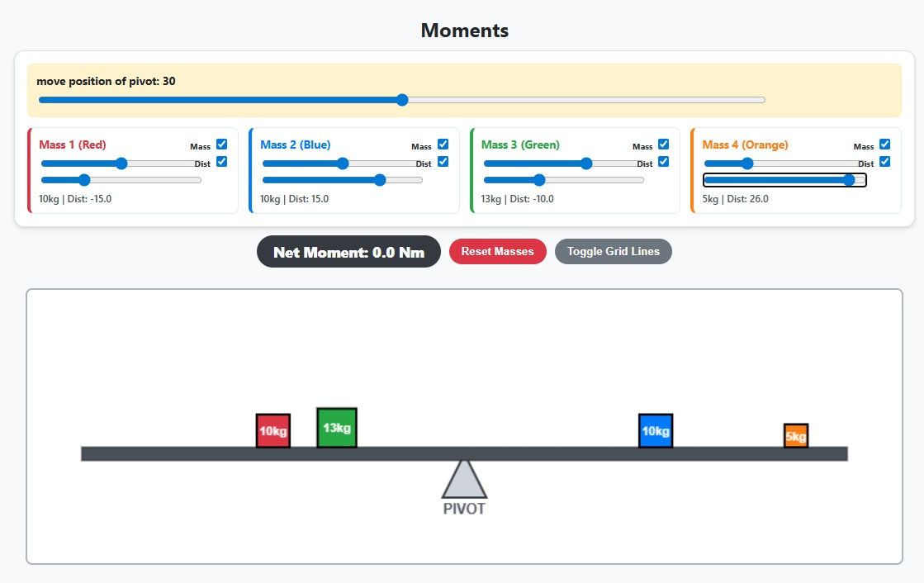Click the Toggle Grid Lines button
This screenshot has width=924, height=583.
point(614,252)
